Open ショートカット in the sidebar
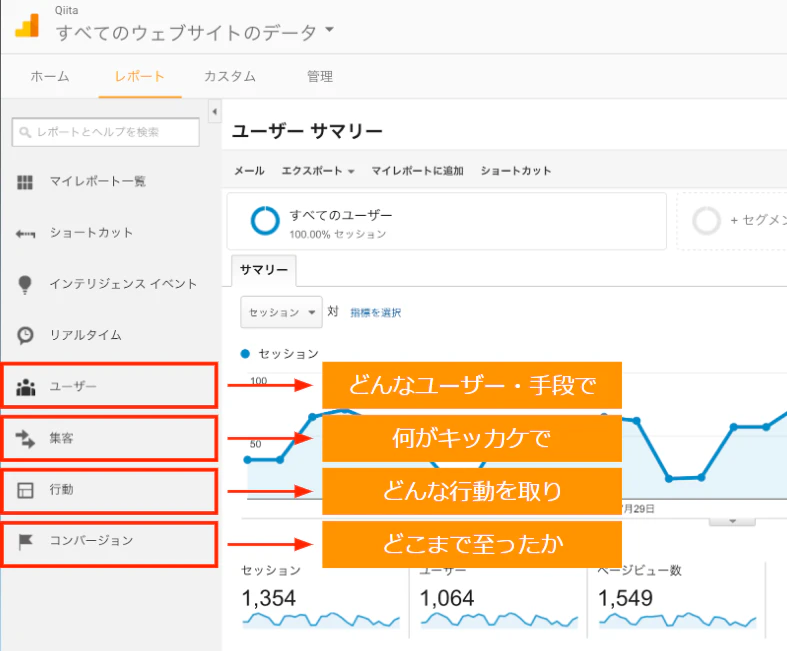Screen dimensions: 787x651 coord(91,232)
